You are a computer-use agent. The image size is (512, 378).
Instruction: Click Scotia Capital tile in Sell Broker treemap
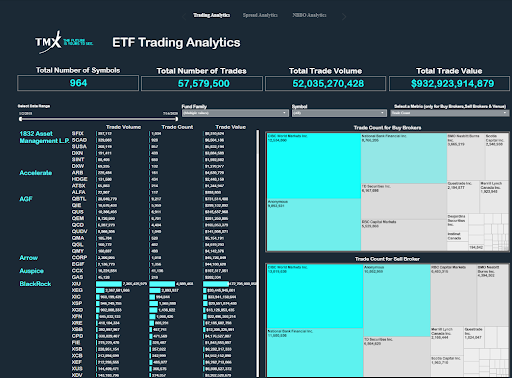pos(447,366)
